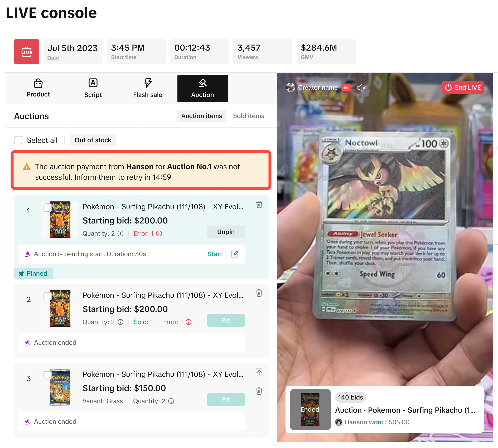Image resolution: width=498 pixels, height=448 pixels.
Task: Delete auction item 3 with trash icon
Action: coord(259,391)
